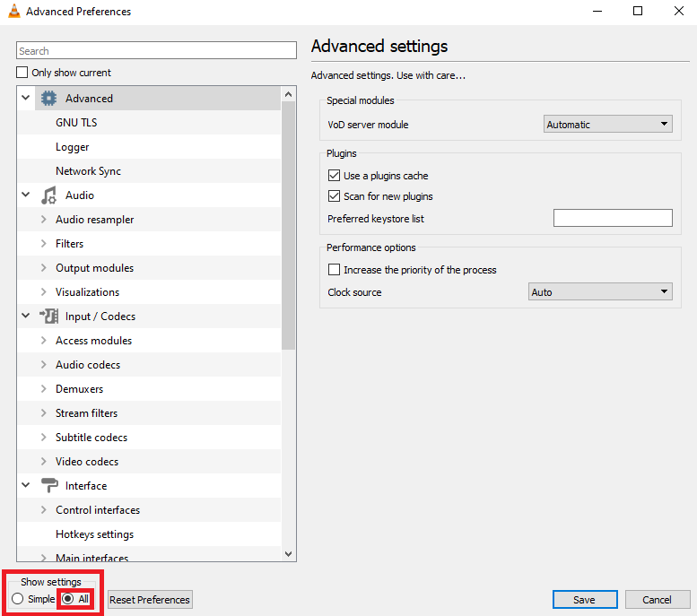Viewport: 697px width, 616px height.
Task: Collapse the Audio tree section
Action: 26,195
